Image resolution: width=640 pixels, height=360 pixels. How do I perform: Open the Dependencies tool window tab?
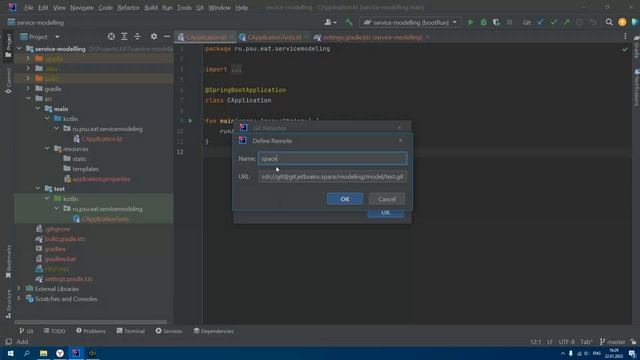tap(213, 331)
